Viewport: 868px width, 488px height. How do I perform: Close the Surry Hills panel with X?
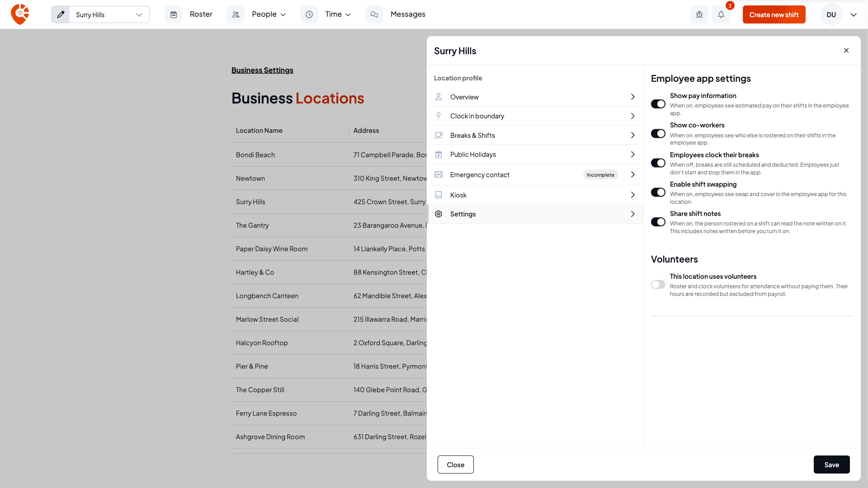(x=846, y=51)
